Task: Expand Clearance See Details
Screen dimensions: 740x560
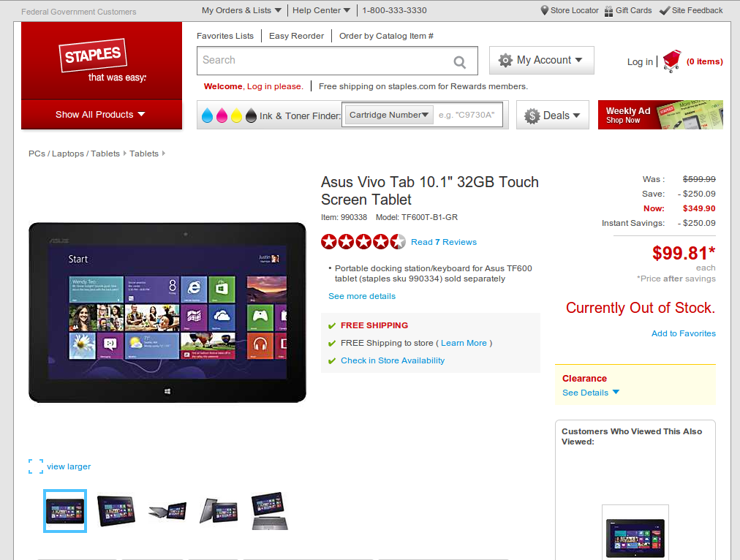Action: click(x=590, y=393)
